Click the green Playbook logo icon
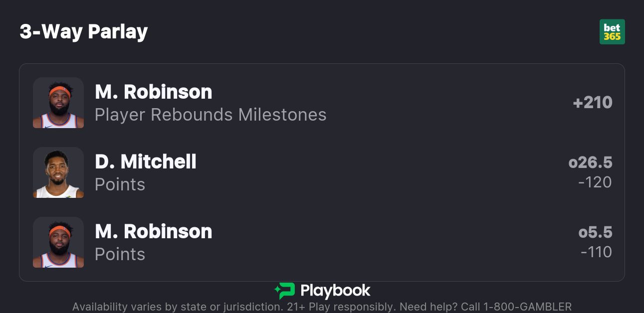This screenshot has height=313, width=644. click(x=284, y=291)
